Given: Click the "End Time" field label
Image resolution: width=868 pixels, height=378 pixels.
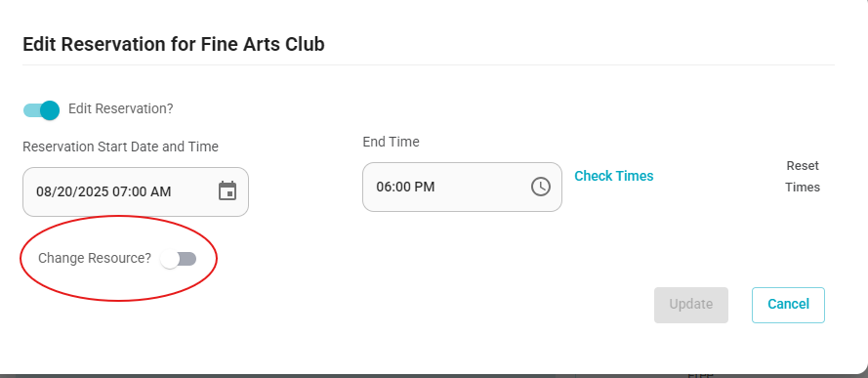Looking at the screenshot, I should tap(391, 143).
